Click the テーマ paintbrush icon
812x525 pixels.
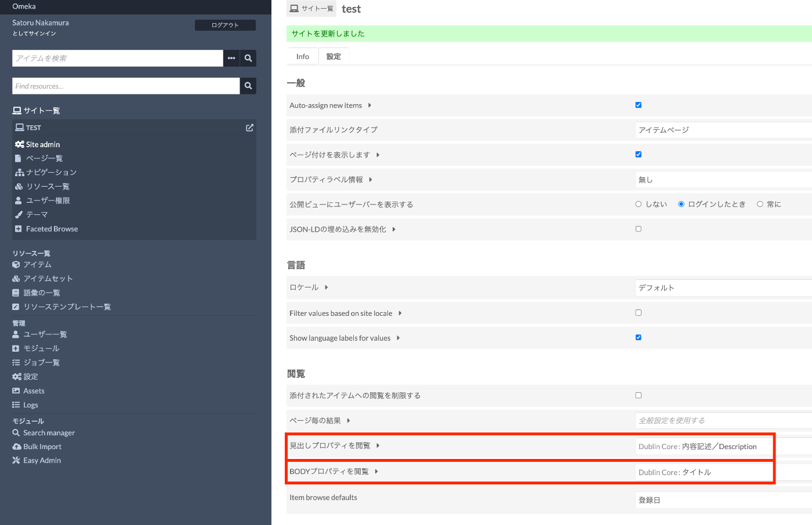pos(19,214)
